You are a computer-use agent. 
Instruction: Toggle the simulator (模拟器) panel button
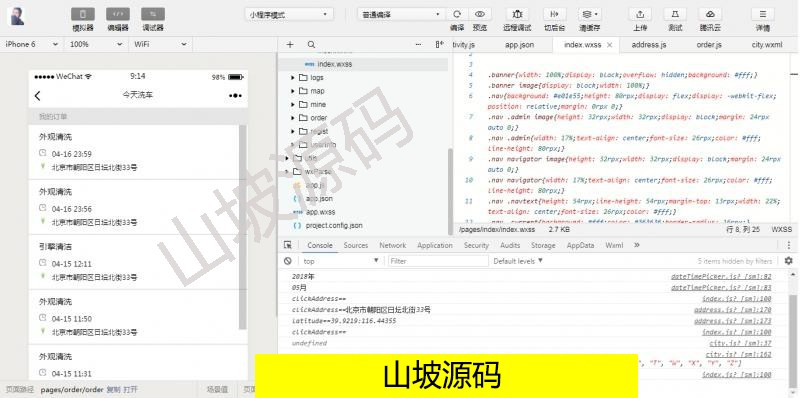pos(83,14)
